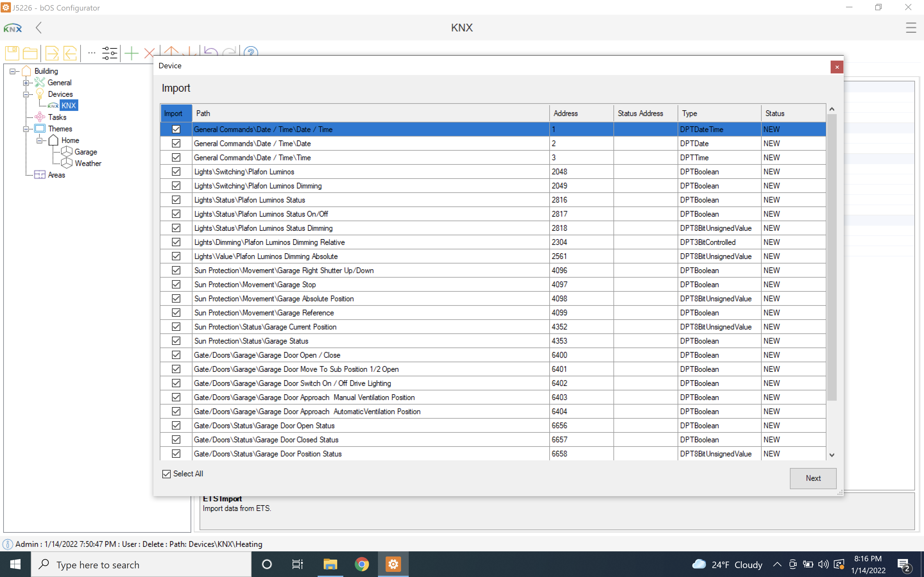Open the hamburger menu at top right

(x=911, y=28)
